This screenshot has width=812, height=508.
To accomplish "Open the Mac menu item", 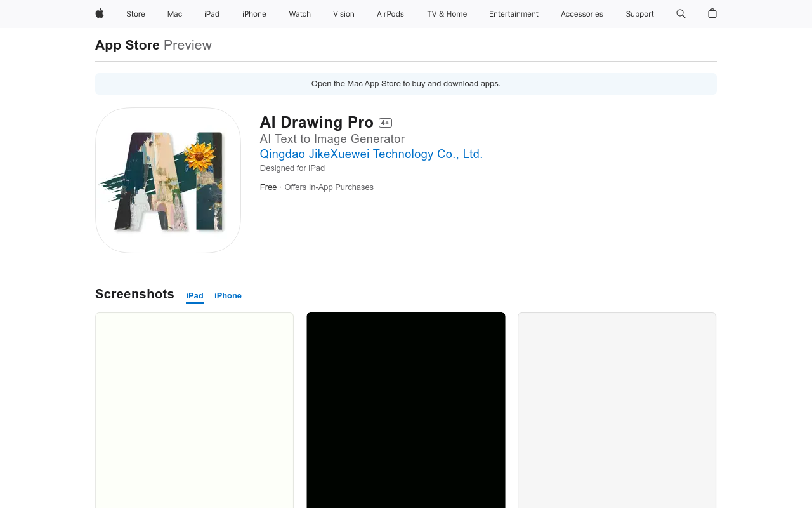I will 174,14.
